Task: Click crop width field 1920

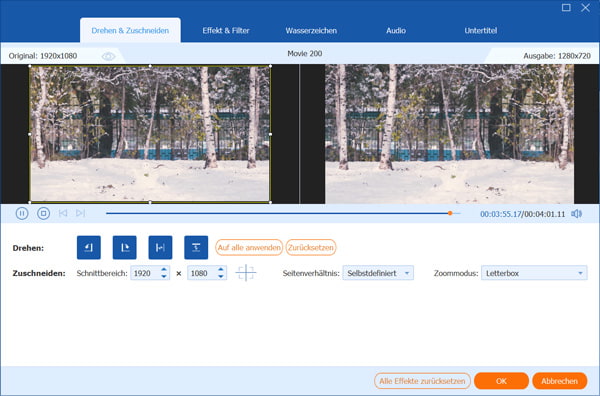Action: coord(145,273)
